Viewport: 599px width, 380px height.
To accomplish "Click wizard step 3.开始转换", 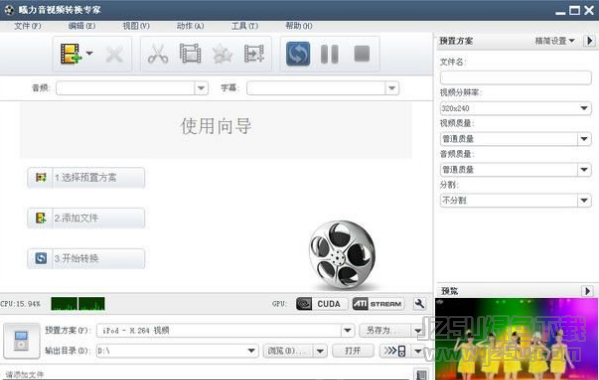I will point(86,259).
